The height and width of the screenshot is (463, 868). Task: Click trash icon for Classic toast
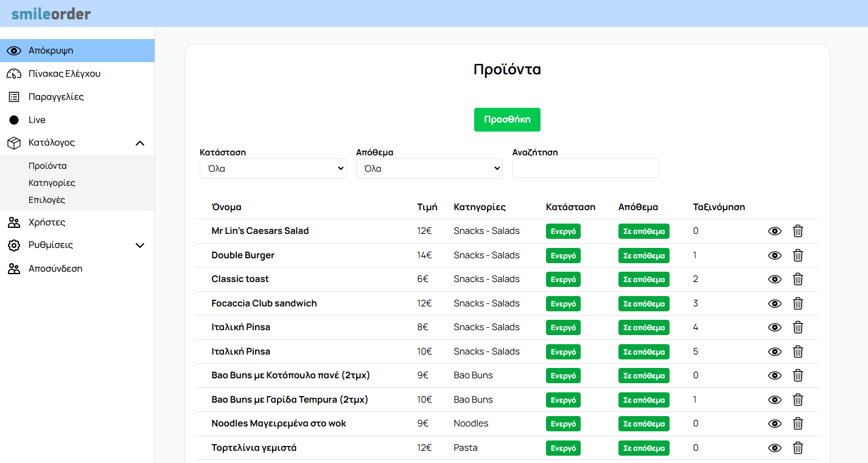pos(797,279)
